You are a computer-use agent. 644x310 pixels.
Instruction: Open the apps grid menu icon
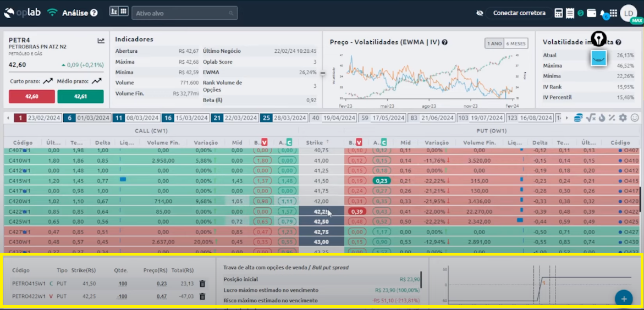pos(613,13)
